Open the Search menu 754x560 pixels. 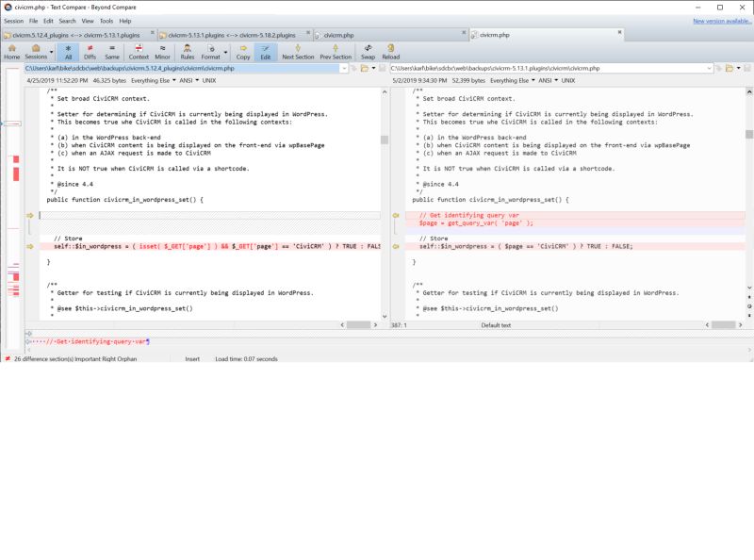[67, 21]
